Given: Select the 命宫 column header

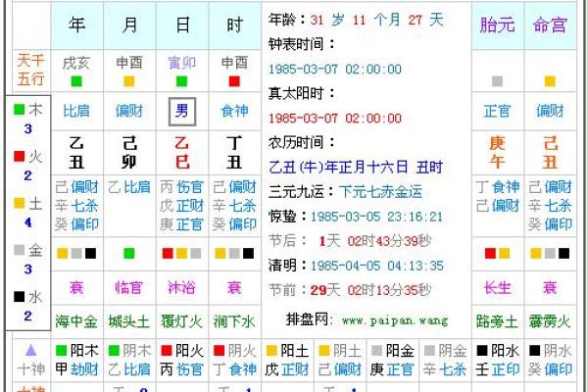Looking at the screenshot, I should pyautogui.click(x=550, y=25).
